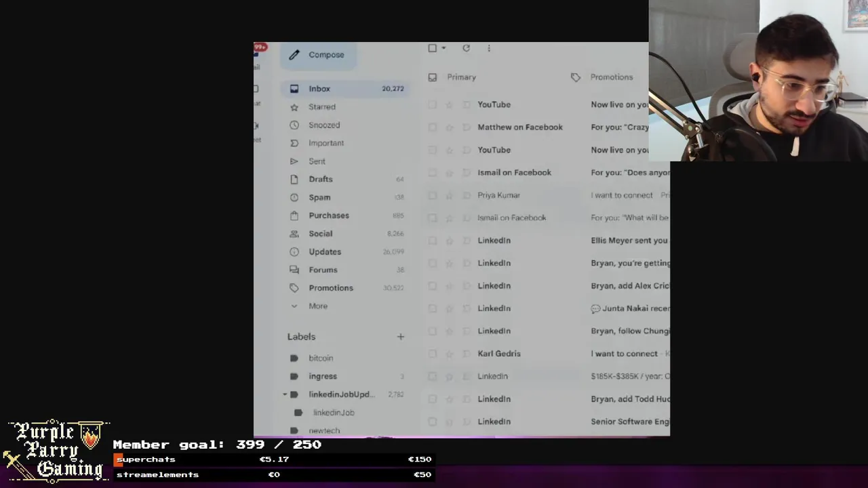Screen dimensions: 868x488
Task: Star the Matthew on Facebook email
Action: [449, 127]
